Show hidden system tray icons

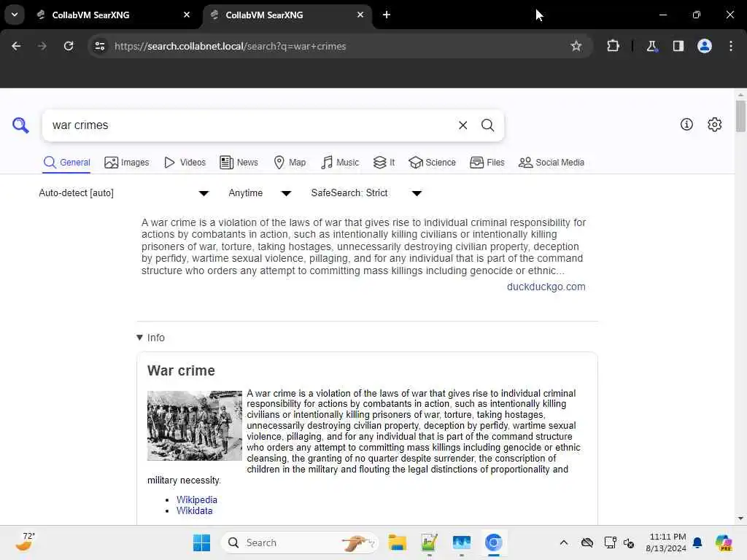pyautogui.click(x=564, y=542)
